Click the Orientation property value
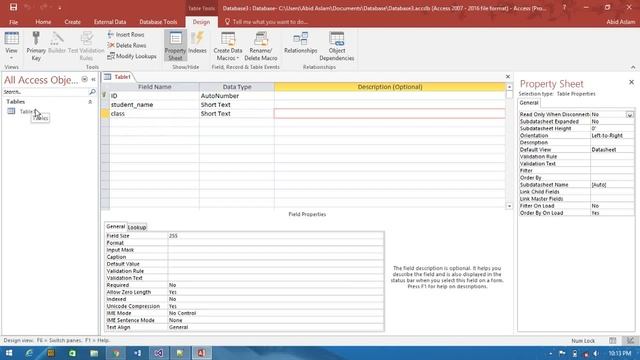 pos(612,136)
